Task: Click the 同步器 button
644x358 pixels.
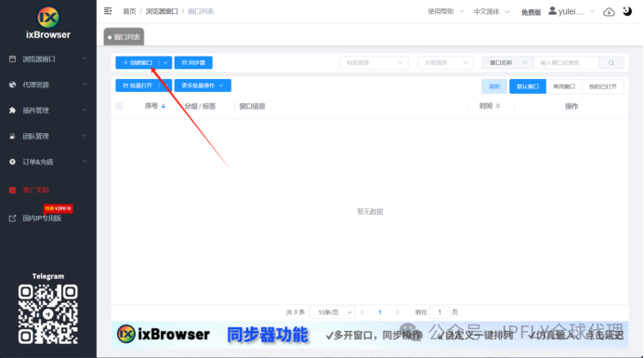Action: [x=193, y=62]
